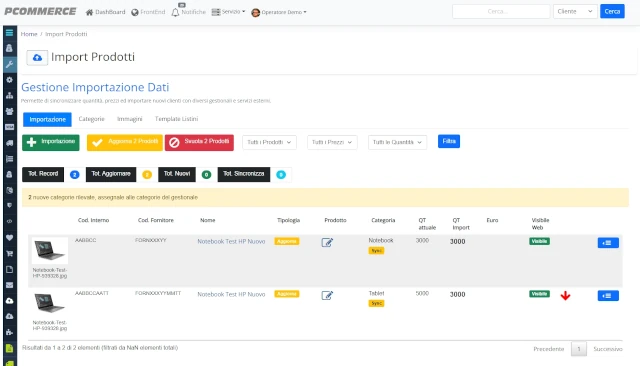The image size is (640, 366).
Task: Sort by the Nome column header
Action: click(x=207, y=220)
